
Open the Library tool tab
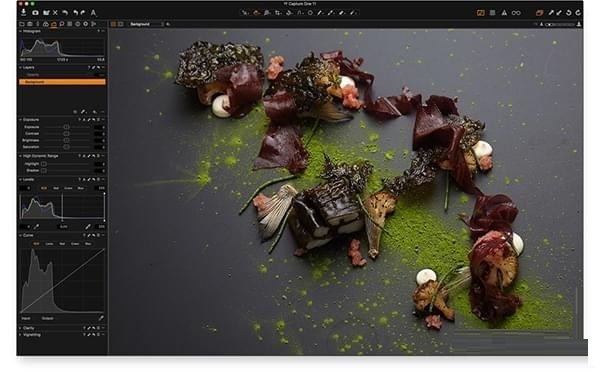22,24
